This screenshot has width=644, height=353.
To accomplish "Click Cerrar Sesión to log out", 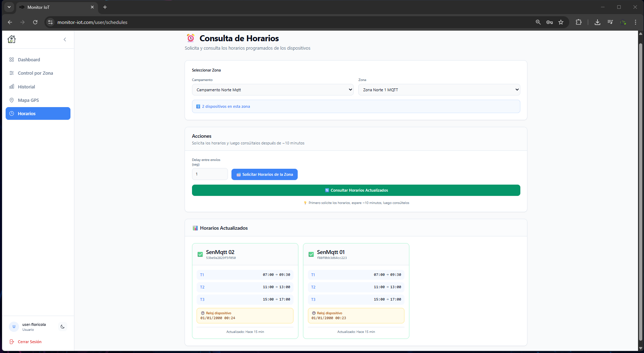I will point(30,342).
